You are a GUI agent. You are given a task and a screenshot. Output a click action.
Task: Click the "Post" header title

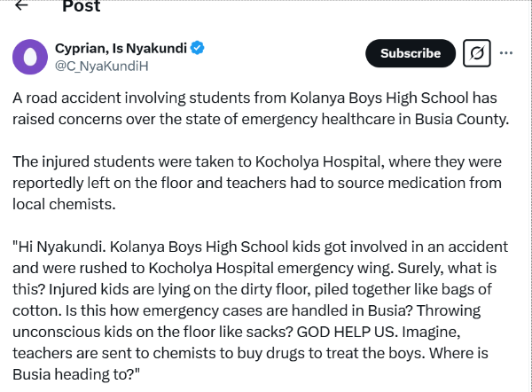81,6
